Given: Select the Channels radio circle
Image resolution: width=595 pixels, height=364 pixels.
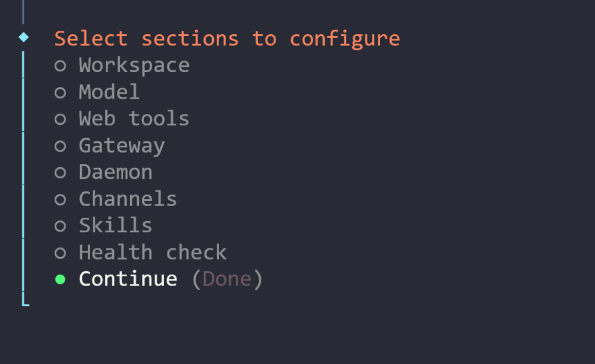Looking at the screenshot, I should tap(60, 199).
